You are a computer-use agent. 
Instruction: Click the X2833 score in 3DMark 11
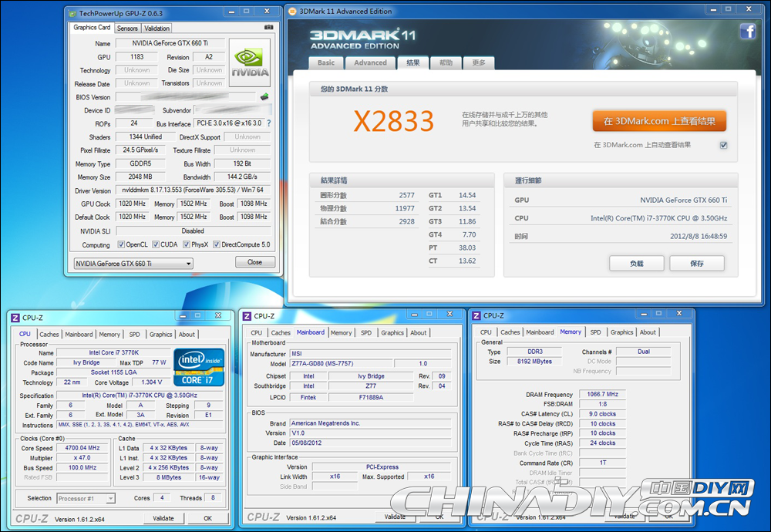tap(393, 121)
